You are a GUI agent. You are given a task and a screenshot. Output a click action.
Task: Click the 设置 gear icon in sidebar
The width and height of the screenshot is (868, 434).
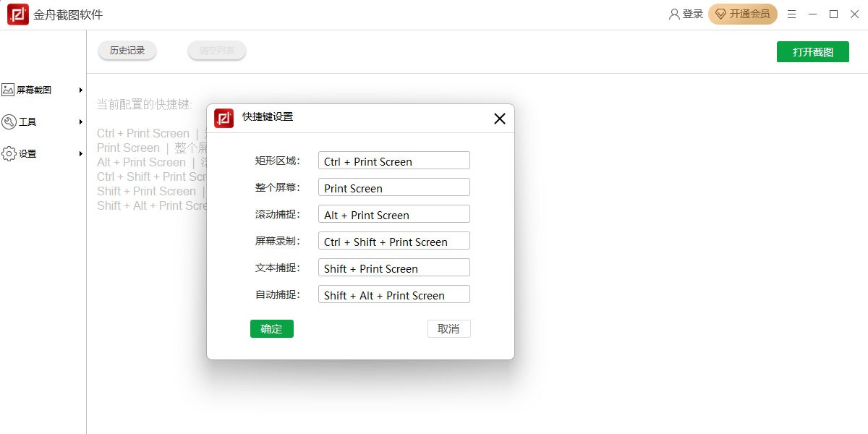(x=8, y=153)
